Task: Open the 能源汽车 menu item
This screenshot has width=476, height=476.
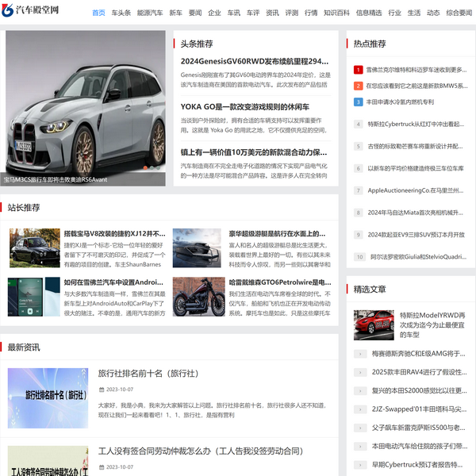Action: [x=149, y=13]
